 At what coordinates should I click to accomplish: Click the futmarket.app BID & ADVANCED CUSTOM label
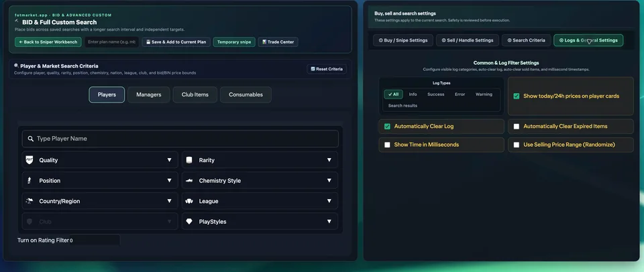coord(63,15)
